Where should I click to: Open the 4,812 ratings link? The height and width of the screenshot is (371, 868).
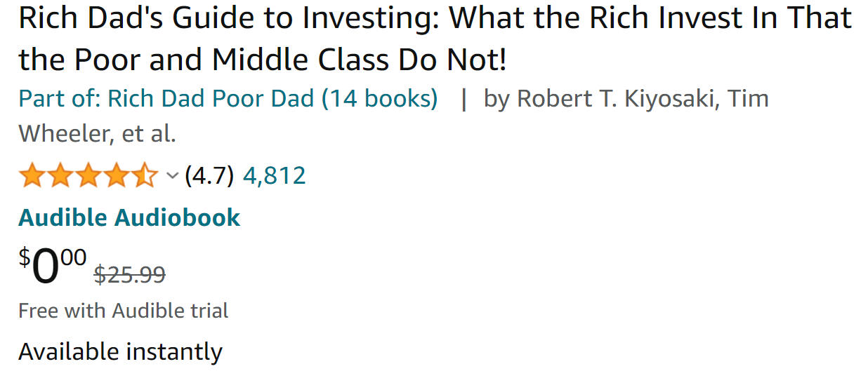pos(274,175)
